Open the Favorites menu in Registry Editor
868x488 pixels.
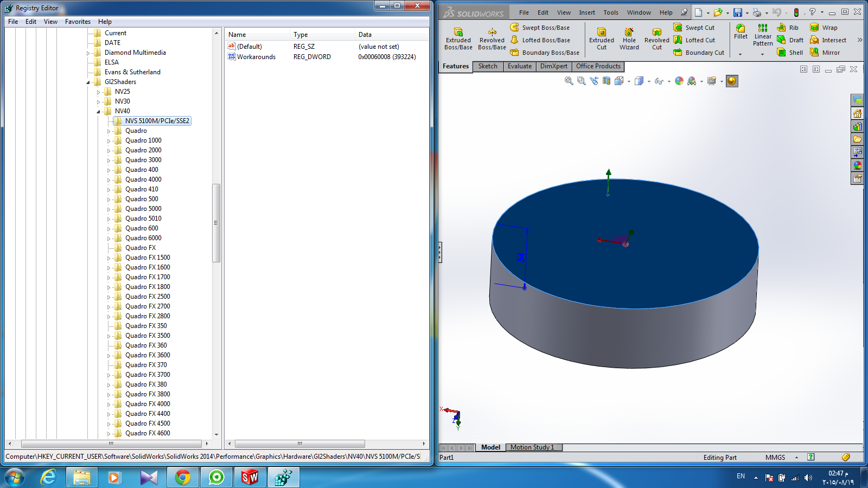(x=78, y=22)
